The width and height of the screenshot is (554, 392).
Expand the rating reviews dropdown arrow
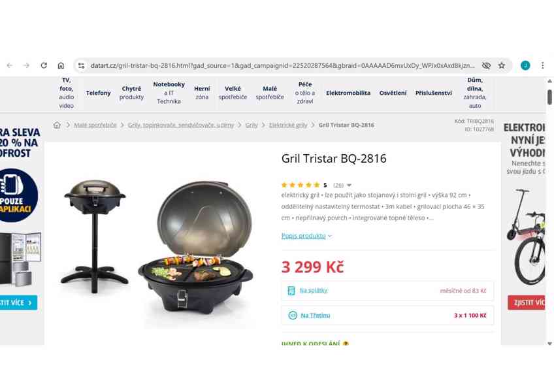[349, 185]
